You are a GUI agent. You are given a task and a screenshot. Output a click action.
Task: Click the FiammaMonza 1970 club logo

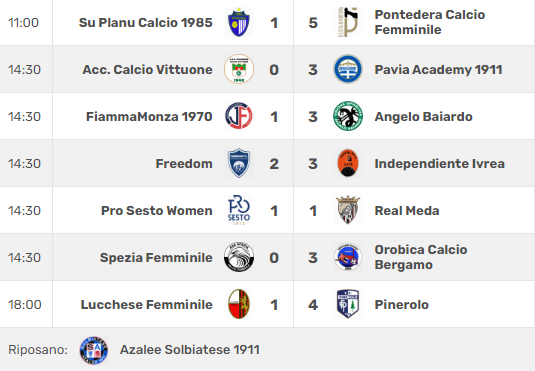239,116
